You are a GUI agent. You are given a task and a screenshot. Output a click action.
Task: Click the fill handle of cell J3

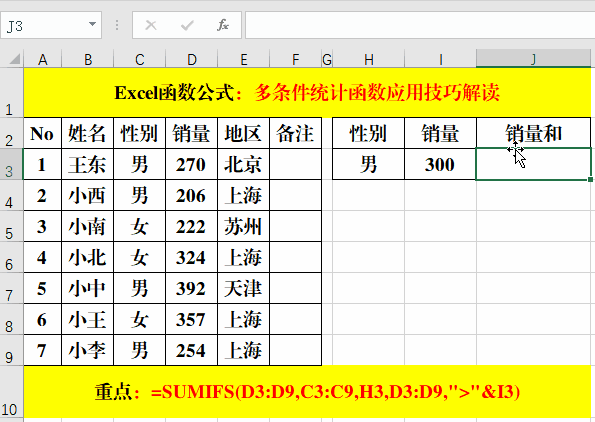590,180
